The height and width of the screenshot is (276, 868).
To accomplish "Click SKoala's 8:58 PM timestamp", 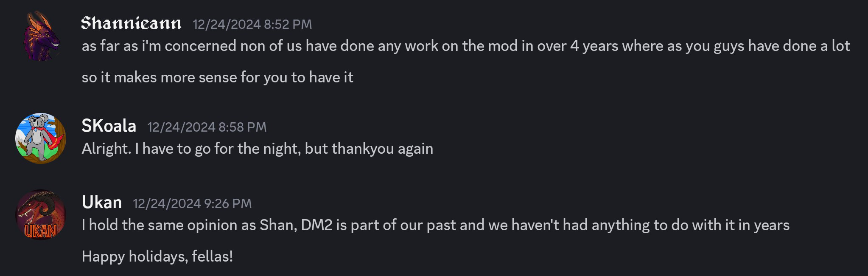I will (x=207, y=127).
